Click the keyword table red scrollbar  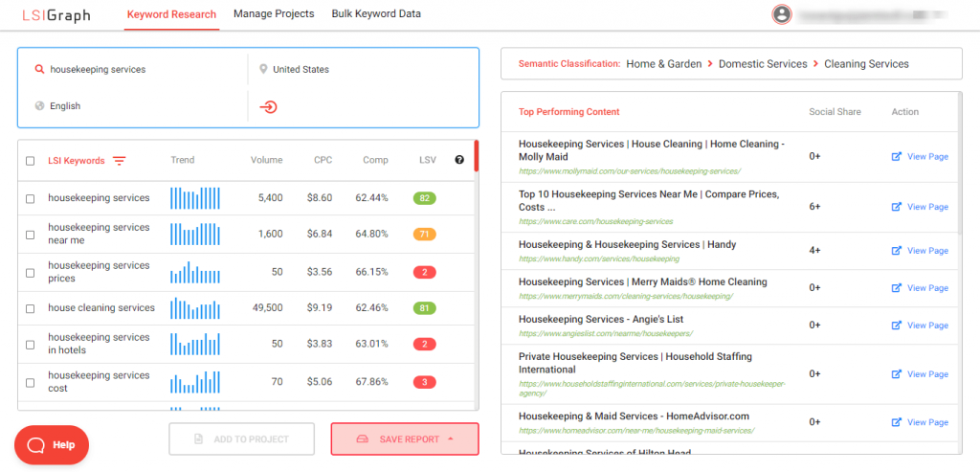pyautogui.click(x=477, y=156)
